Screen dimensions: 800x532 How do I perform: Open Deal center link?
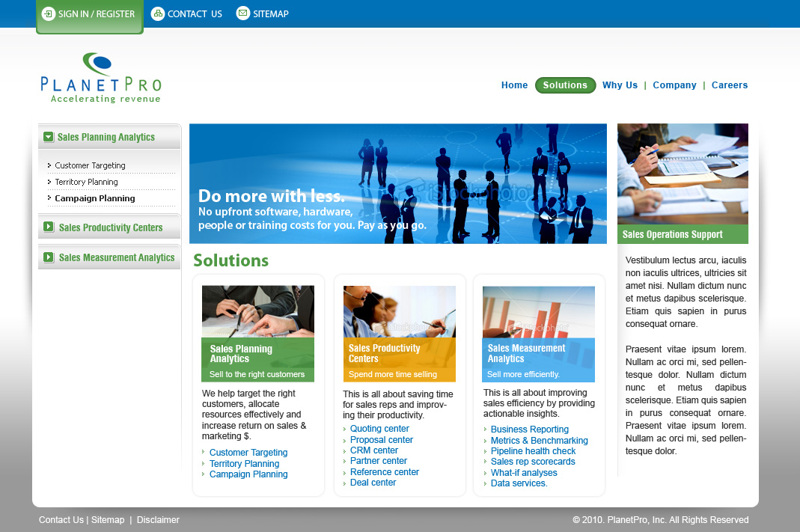click(x=373, y=483)
